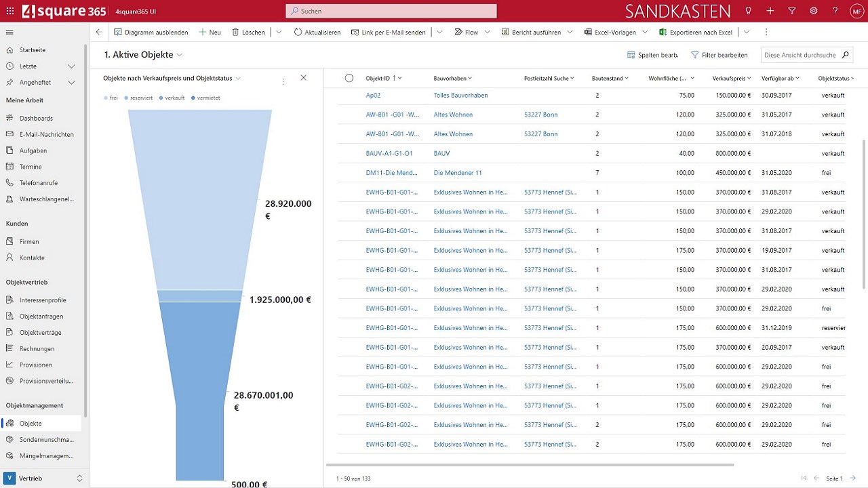Viewport: 868px width, 488px height.
Task: Click Aktualisieren refresh button
Action: pos(317,32)
